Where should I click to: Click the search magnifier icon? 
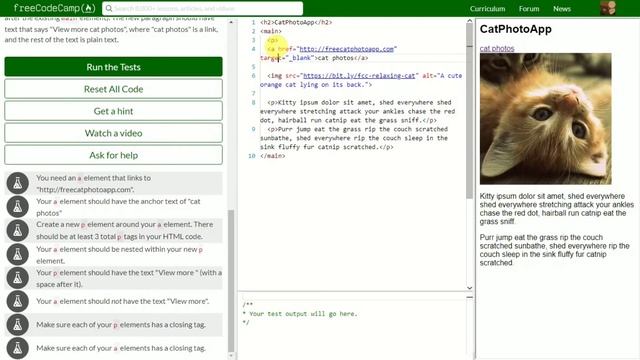coord(109,8)
